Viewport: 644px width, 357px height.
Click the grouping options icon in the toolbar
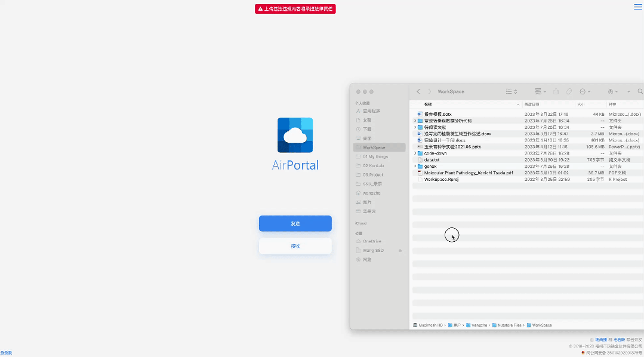(538, 91)
